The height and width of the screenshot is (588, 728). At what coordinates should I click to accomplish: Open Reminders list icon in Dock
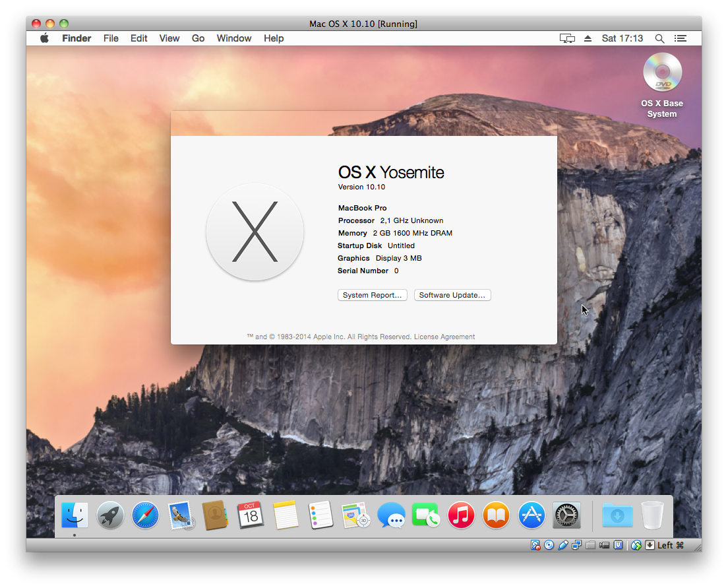point(321,515)
